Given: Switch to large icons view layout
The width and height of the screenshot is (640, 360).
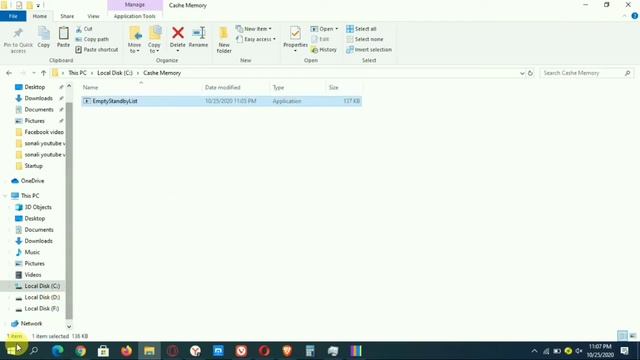Looking at the screenshot, I should click(632, 336).
